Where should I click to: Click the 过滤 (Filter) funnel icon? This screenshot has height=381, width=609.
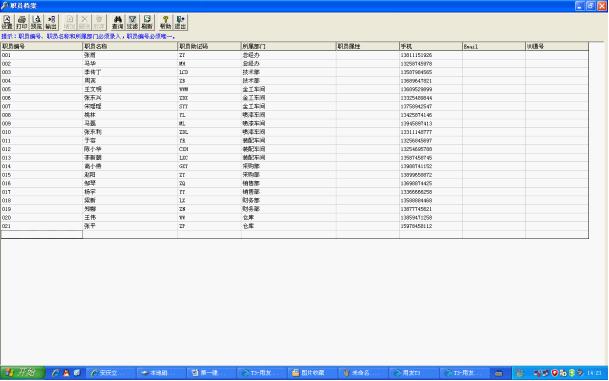[x=132, y=22]
